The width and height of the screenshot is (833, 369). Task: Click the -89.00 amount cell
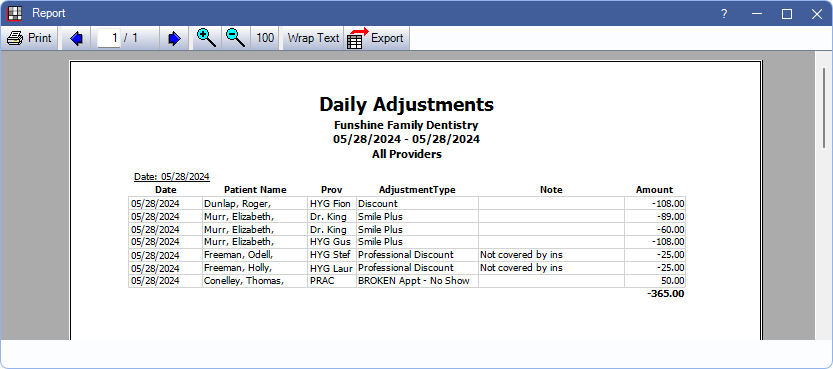pos(655,217)
